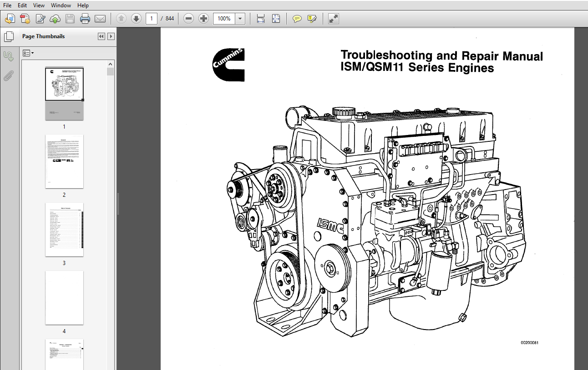The height and width of the screenshot is (370, 588).
Task: Add a sticky note comment
Action: click(x=297, y=19)
